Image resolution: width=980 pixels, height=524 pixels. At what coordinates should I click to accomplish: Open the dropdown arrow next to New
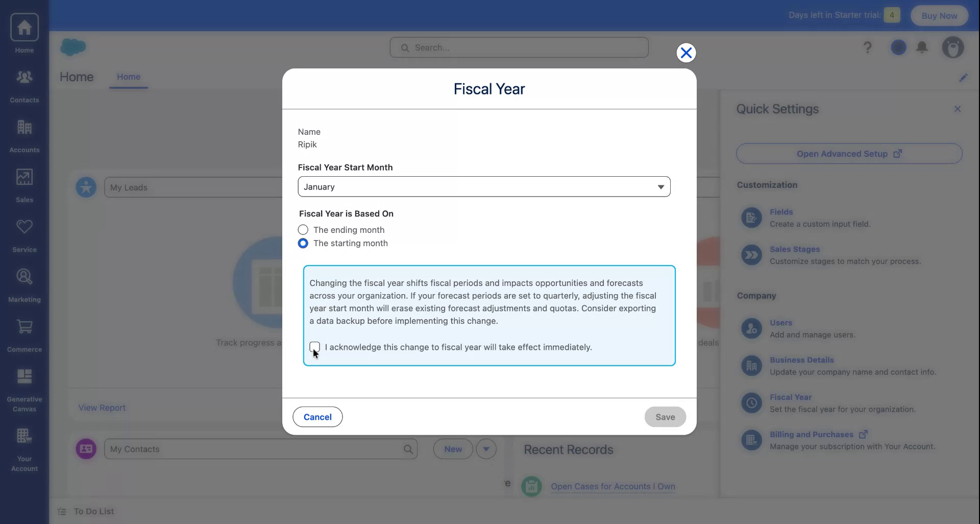click(486, 449)
